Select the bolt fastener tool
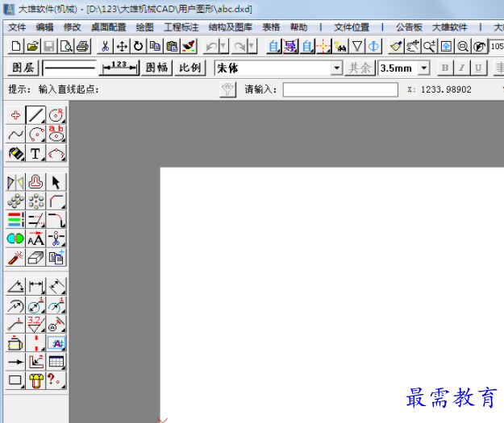 [x=35, y=380]
